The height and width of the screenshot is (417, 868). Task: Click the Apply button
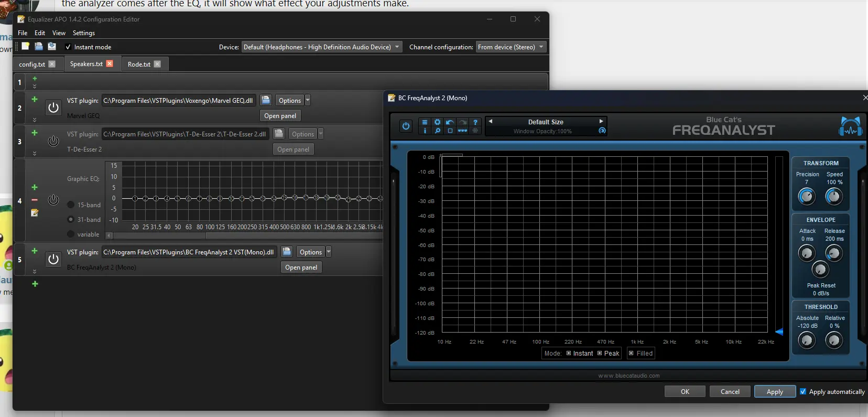point(775,391)
